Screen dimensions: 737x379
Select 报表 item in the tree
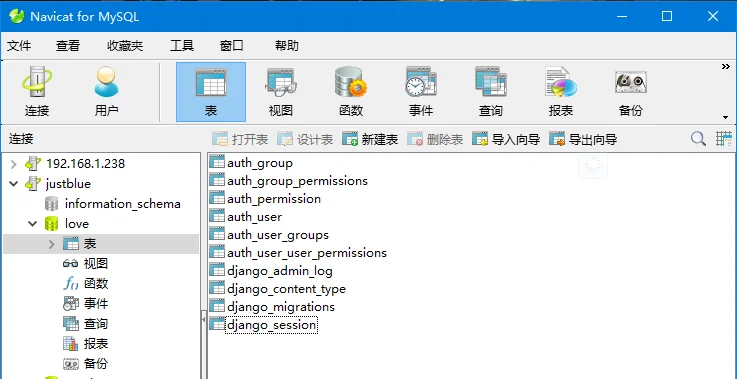pyautogui.click(x=96, y=344)
